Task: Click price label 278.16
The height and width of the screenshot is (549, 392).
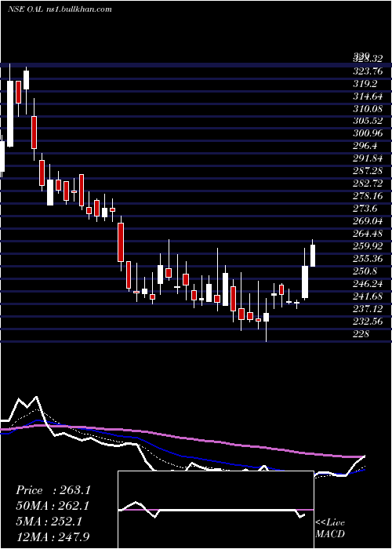Action: tap(368, 196)
